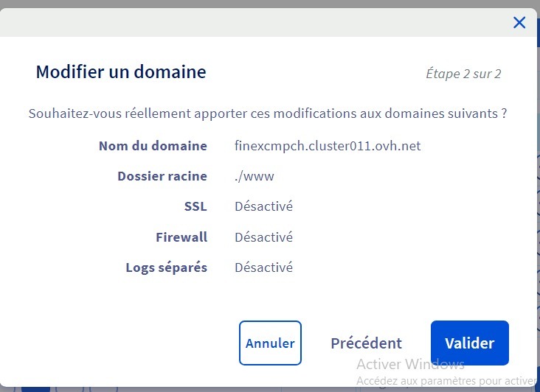Viewport: 540px width, 392px height.
Task: Select the ./www root folder value
Action: [x=255, y=176]
